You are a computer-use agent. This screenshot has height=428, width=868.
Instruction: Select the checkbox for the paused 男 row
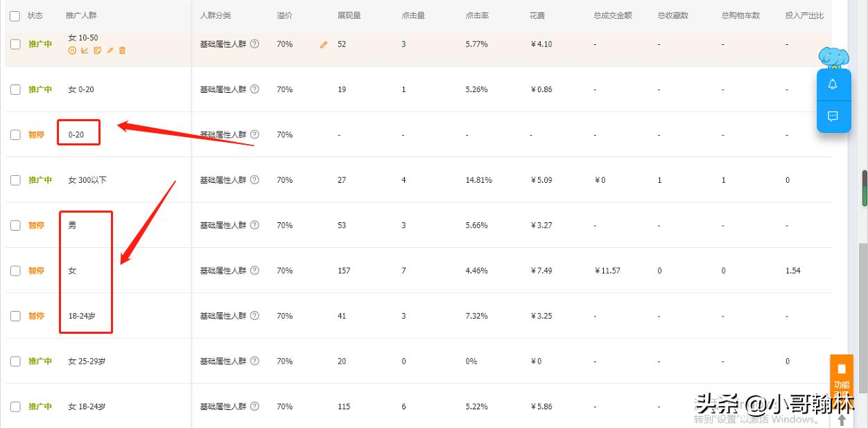click(x=15, y=225)
